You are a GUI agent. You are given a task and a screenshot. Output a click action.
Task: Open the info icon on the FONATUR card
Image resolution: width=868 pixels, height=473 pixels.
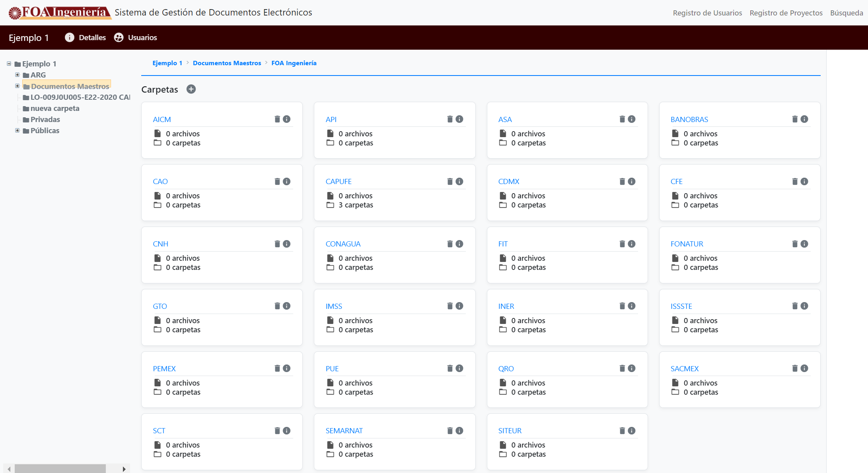coord(804,244)
